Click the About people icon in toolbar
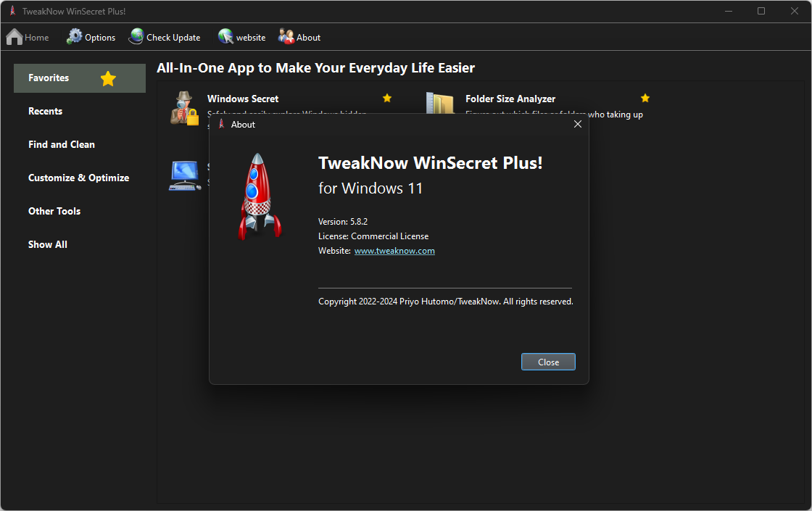This screenshot has height=511, width=812. click(286, 36)
